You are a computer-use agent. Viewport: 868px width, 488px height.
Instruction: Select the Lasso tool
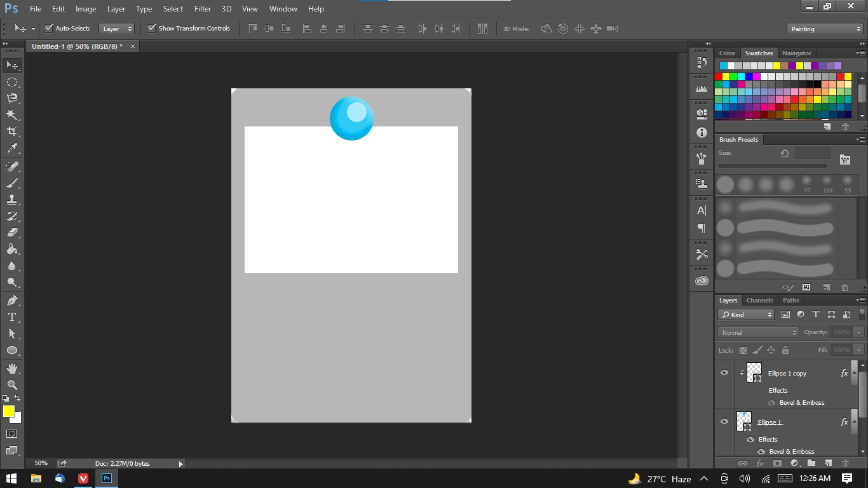tap(12, 98)
